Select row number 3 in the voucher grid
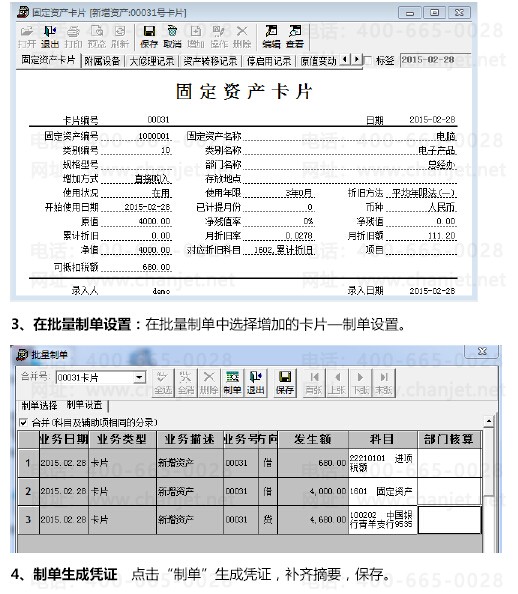518x594 pixels. pyautogui.click(x=28, y=520)
